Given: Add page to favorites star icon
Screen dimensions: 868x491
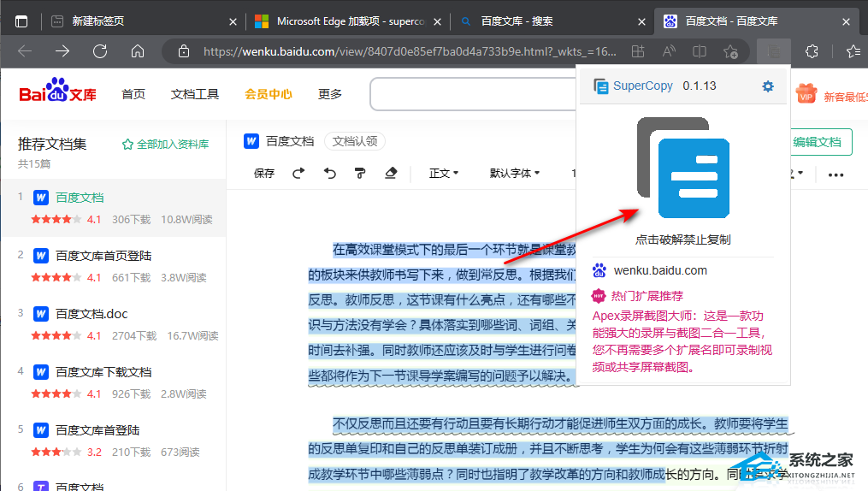Looking at the screenshot, I should point(730,51).
